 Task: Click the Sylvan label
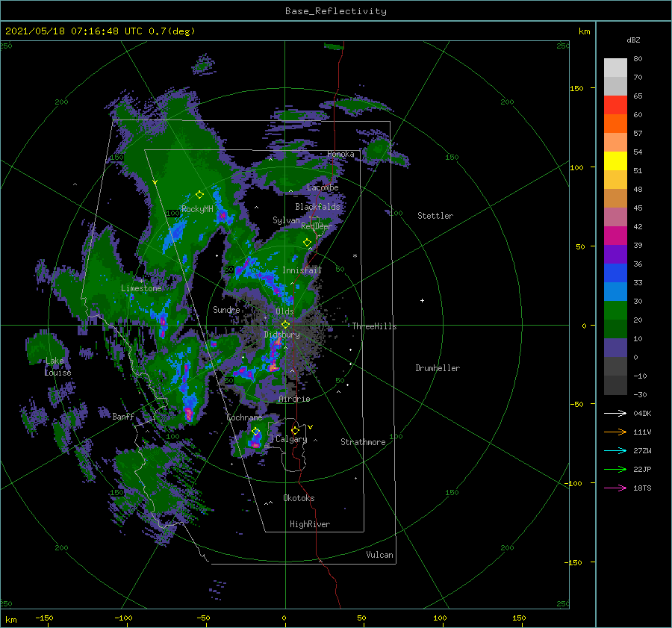[x=286, y=220]
